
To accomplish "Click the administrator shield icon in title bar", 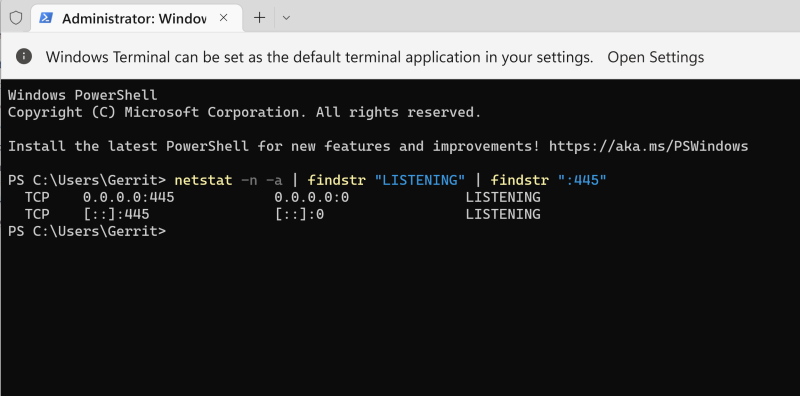I will click(x=16, y=18).
